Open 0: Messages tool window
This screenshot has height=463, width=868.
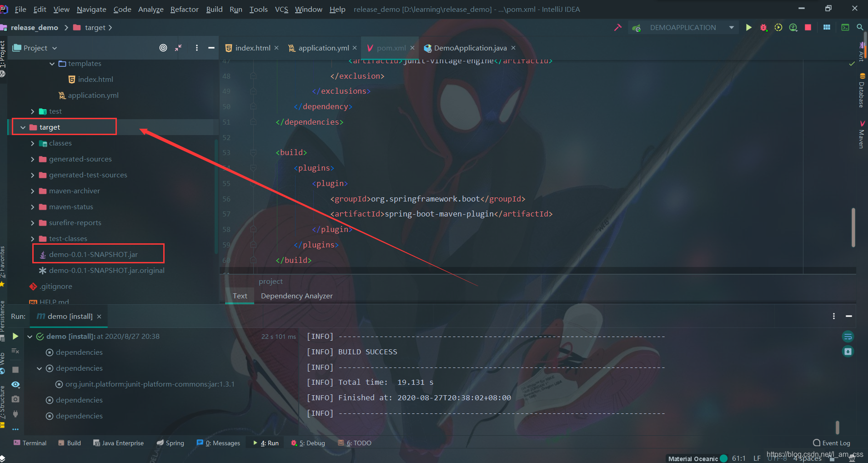pyautogui.click(x=218, y=443)
